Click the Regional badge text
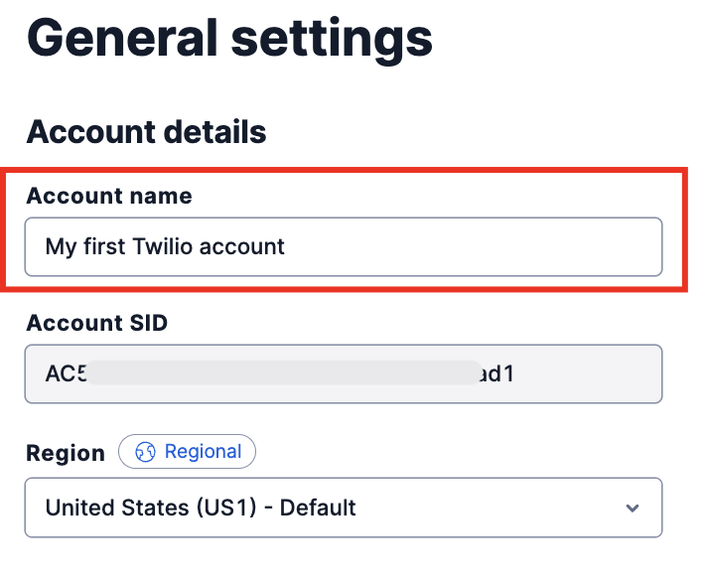Viewport: 705px width, 588px height. (x=203, y=452)
